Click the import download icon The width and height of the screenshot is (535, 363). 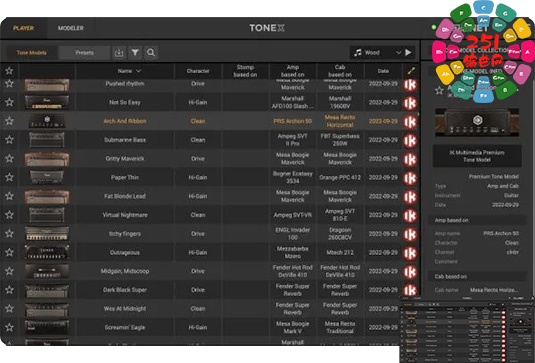[x=119, y=53]
